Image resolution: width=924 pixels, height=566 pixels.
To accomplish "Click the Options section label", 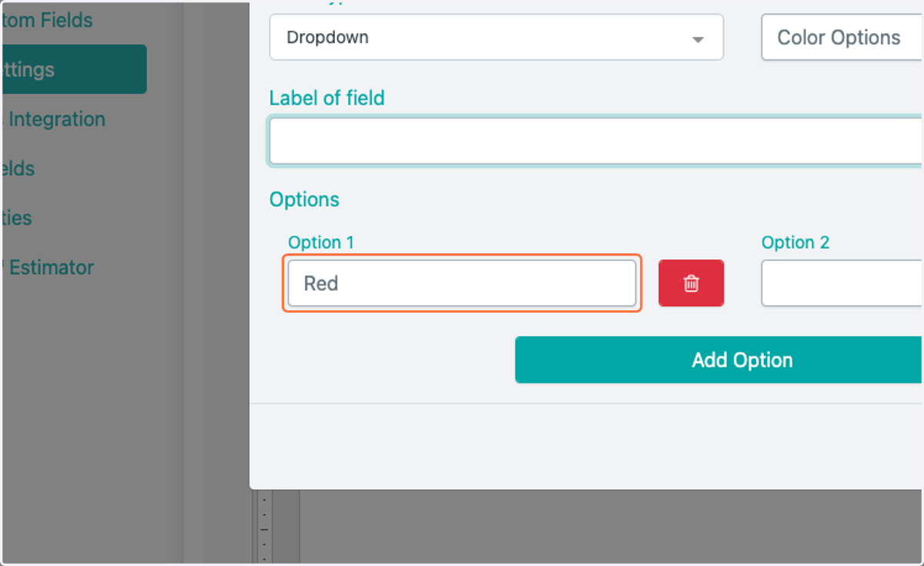I will (304, 199).
